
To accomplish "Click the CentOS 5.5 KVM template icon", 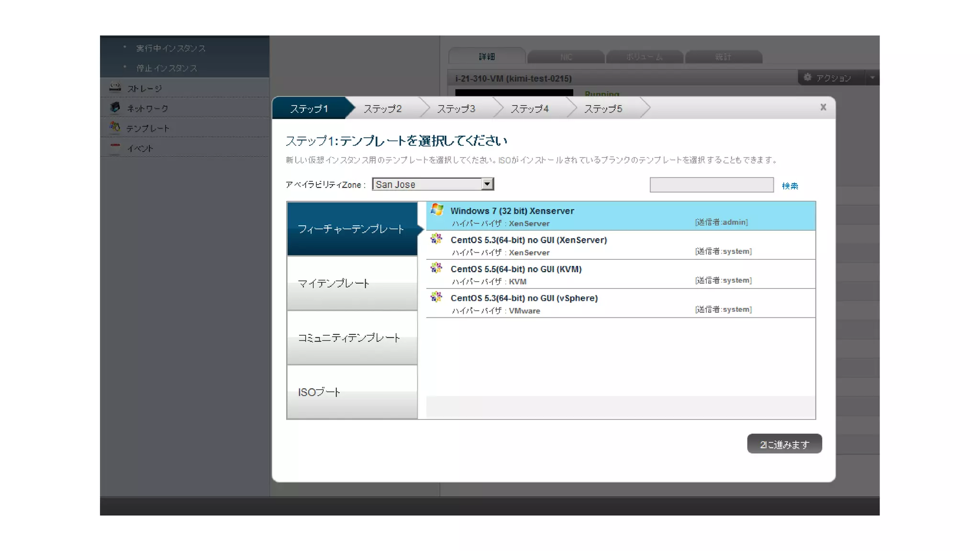I will 436,268.
